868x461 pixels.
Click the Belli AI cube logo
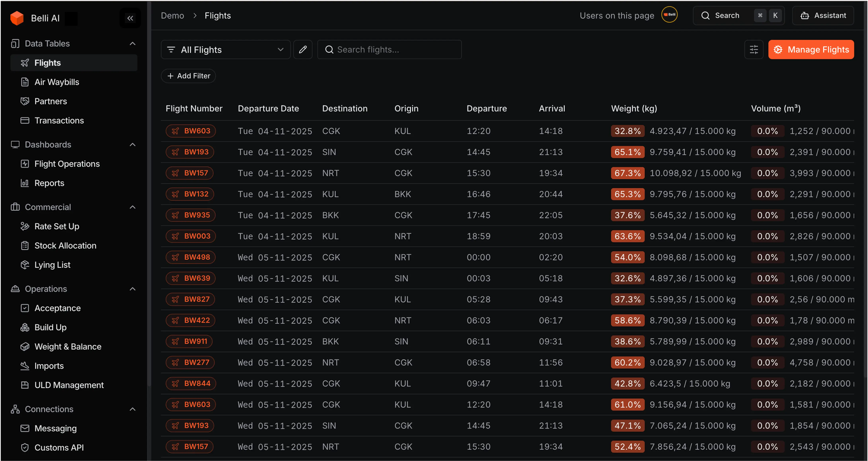click(x=17, y=18)
